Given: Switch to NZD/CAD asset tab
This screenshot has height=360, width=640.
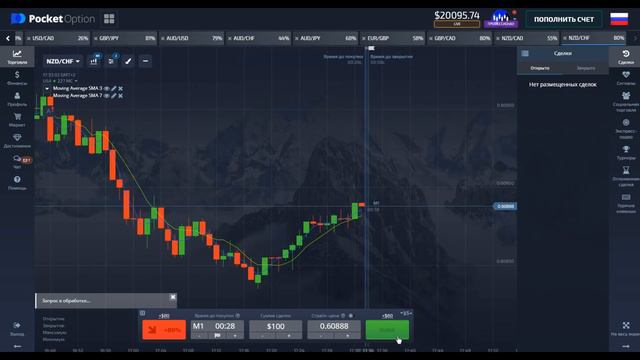Looking at the screenshot, I should coord(527,38).
